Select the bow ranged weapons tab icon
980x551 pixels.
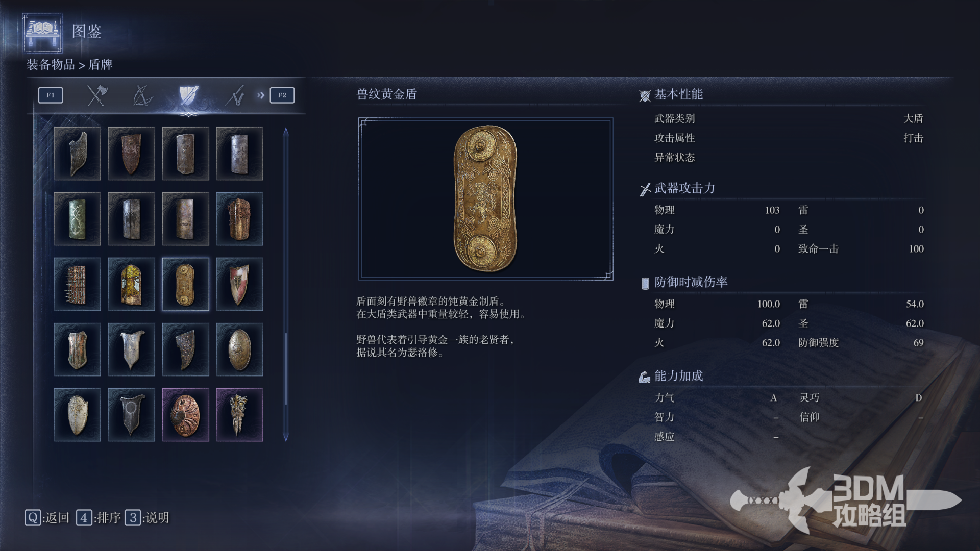pos(142,95)
